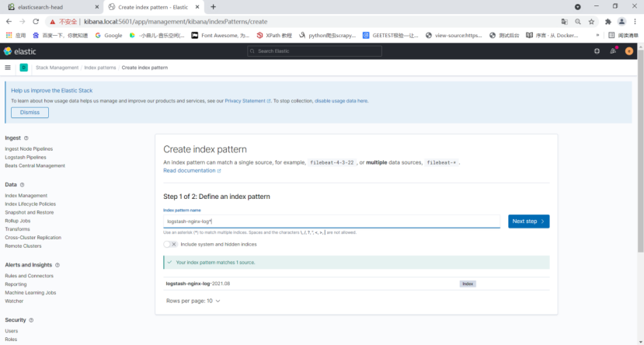Click the zoom magnifier icon in address bar
644x345 pixels.
click(578, 22)
